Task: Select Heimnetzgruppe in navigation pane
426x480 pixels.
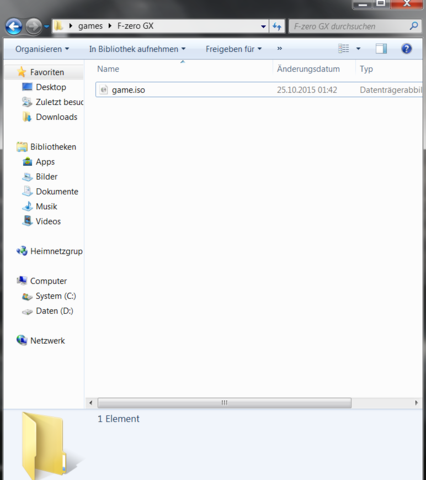Action: point(56,251)
